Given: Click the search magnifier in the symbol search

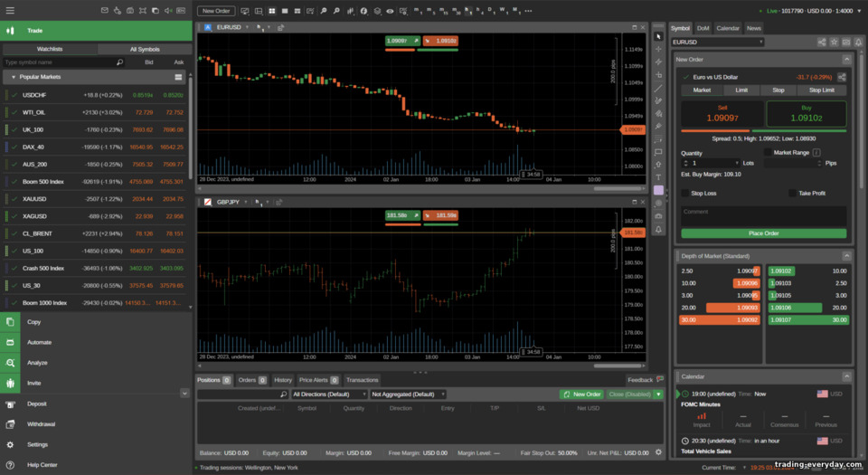Looking at the screenshot, I should pos(119,62).
